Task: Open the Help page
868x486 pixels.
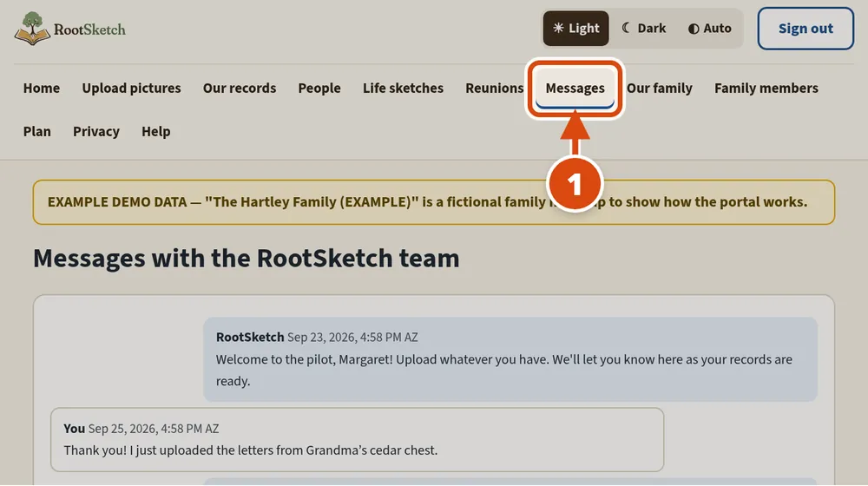Action: click(156, 132)
